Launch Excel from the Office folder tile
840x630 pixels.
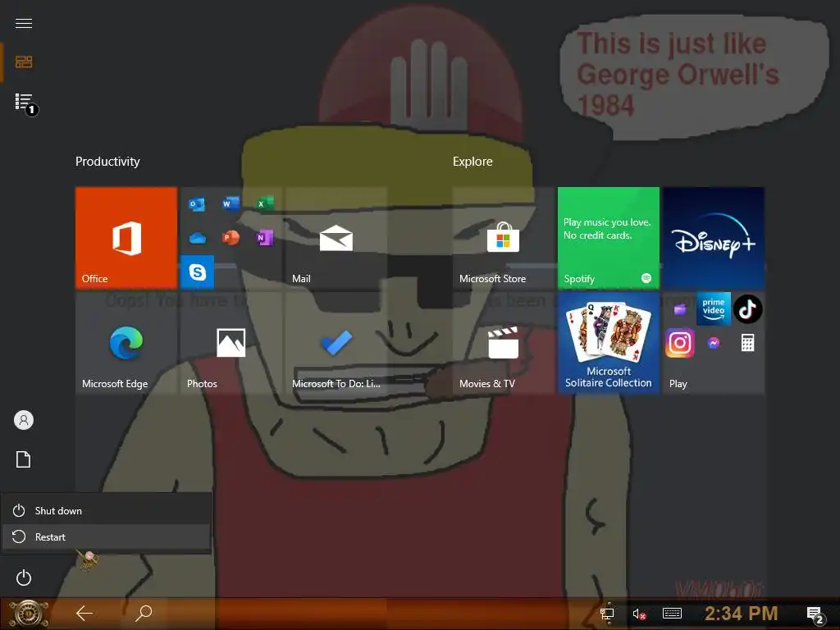(265, 204)
